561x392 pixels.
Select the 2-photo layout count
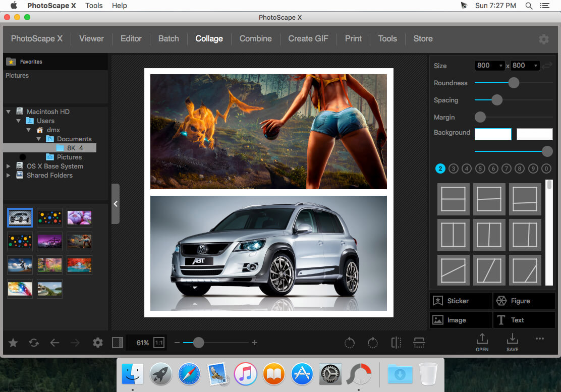(440, 168)
